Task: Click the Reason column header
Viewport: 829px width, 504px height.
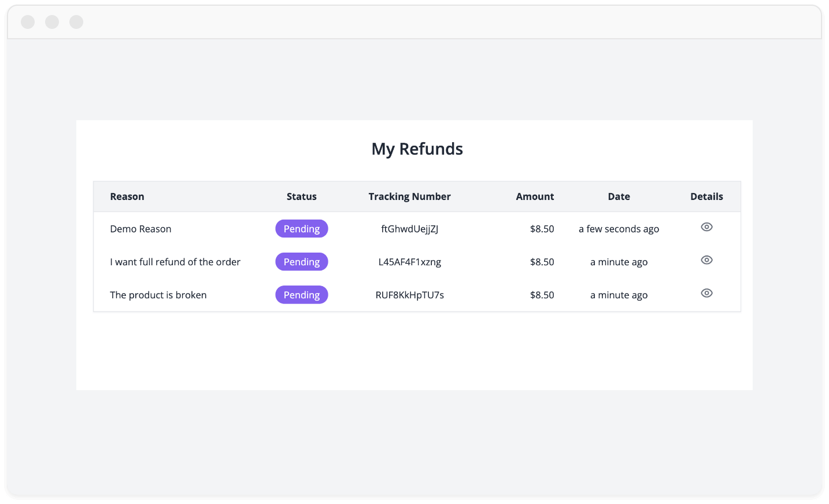Action: (127, 197)
